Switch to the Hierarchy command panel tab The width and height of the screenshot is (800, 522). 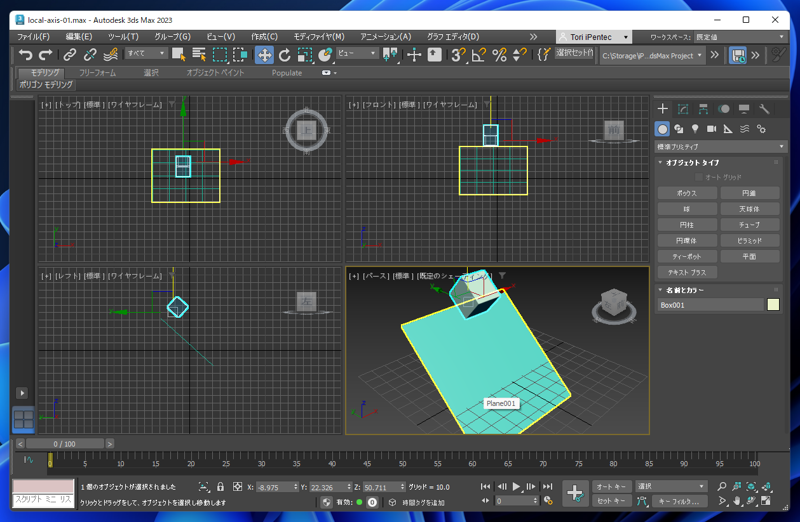click(x=703, y=109)
